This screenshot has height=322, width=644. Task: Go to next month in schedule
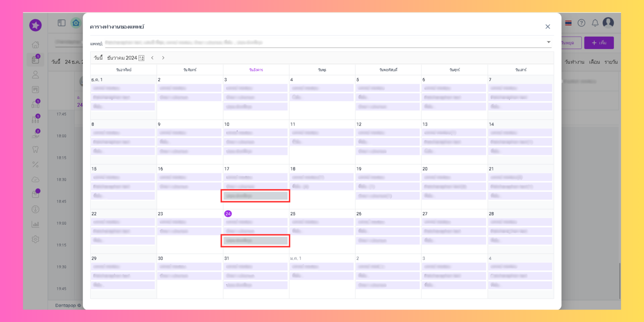pyautogui.click(x=163, y=58)
